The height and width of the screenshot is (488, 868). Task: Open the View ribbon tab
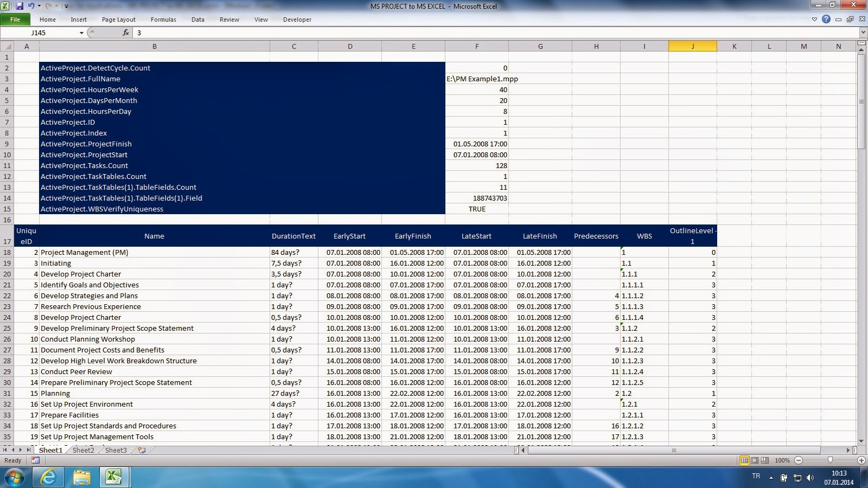[x=261, y=20]
